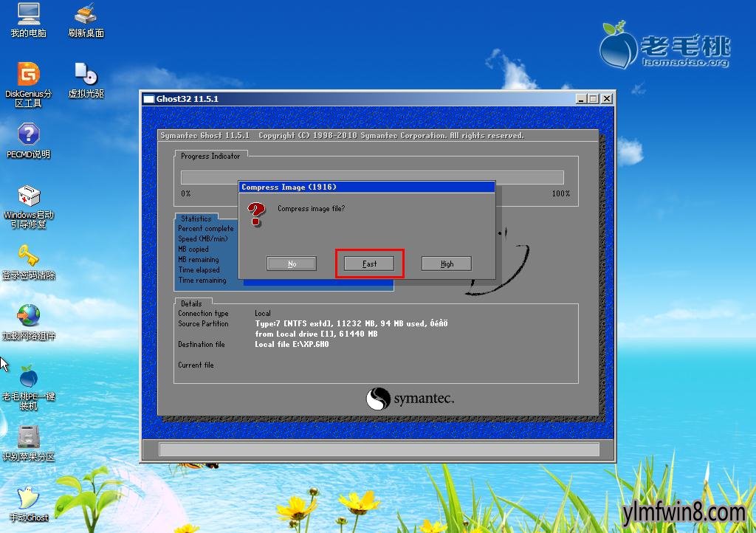The width and height of the screenshot is (756, 533).
Task: Maximize the Ghost32 window
Action: tap(594, 99)
